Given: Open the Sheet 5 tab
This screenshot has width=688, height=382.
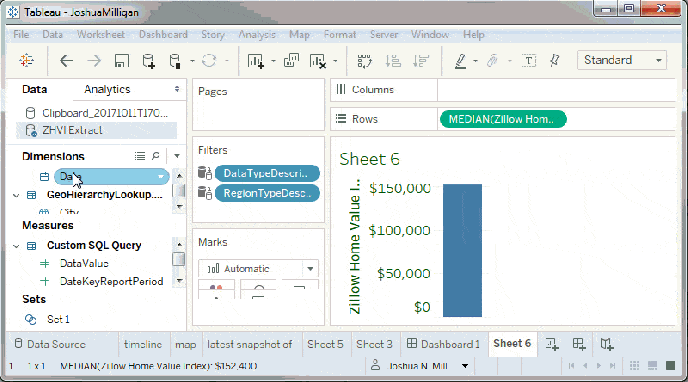Looking at the screenshot, I should (325, 344).
